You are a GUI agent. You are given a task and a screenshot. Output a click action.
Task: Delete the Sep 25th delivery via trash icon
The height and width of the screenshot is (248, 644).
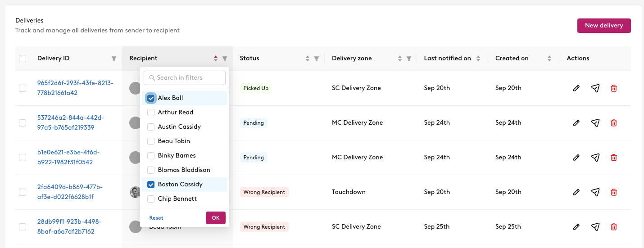[613, 227]
